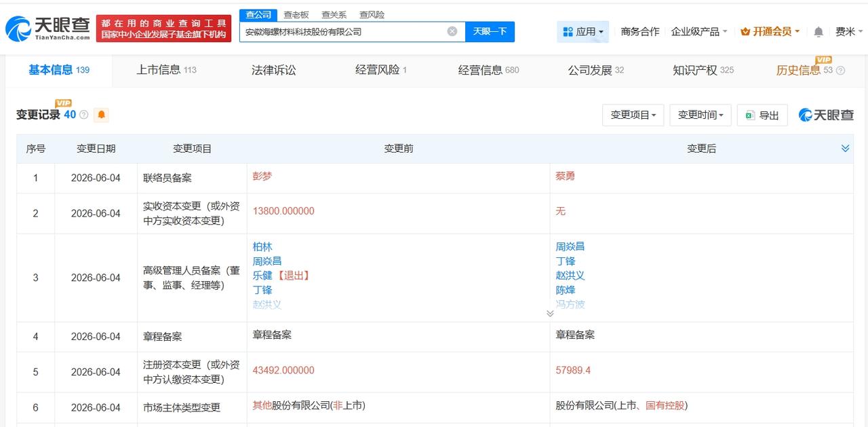Select the 知识产权 tab

pos(703,70)
